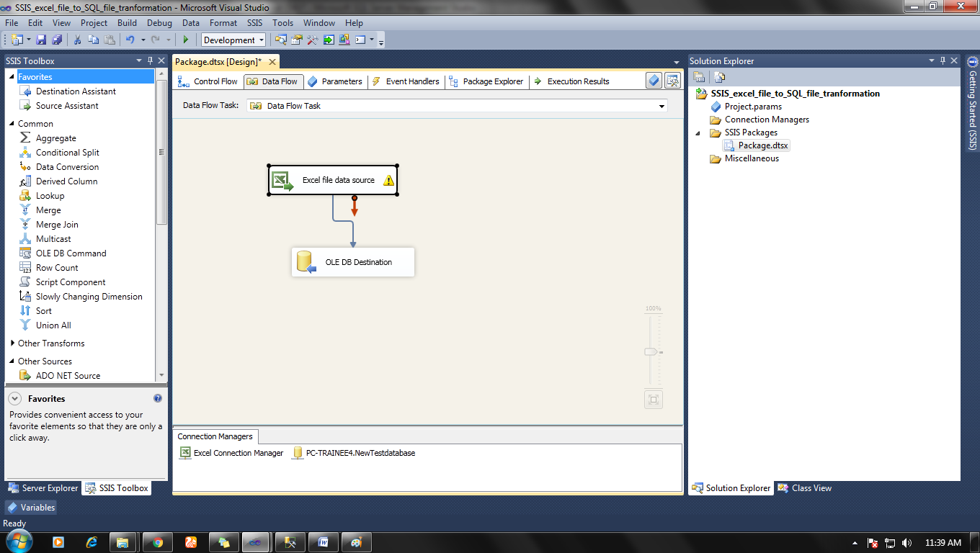Click the Undo arrow icon
This screenshot has width=980, height=553.
click(x=130, y=40)
